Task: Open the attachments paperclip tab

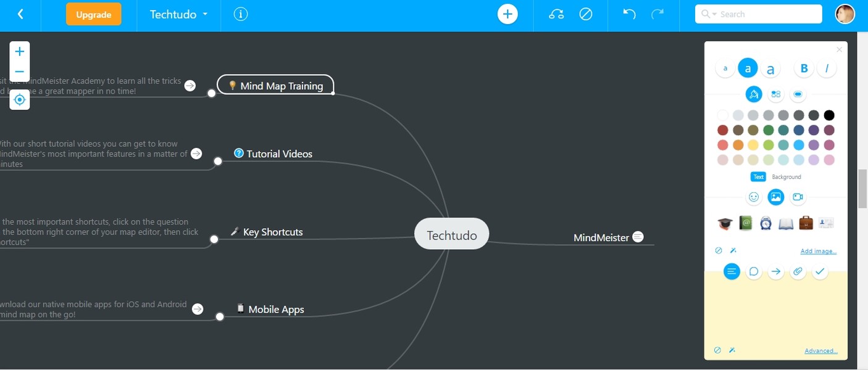Action: pyautogui.click(x=798, y=271)
